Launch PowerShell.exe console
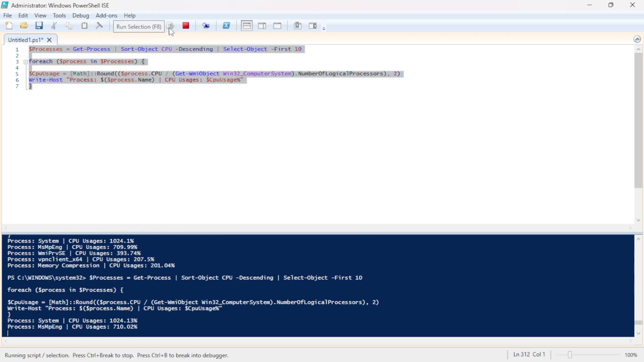The image size is (644, 362). 227,25
